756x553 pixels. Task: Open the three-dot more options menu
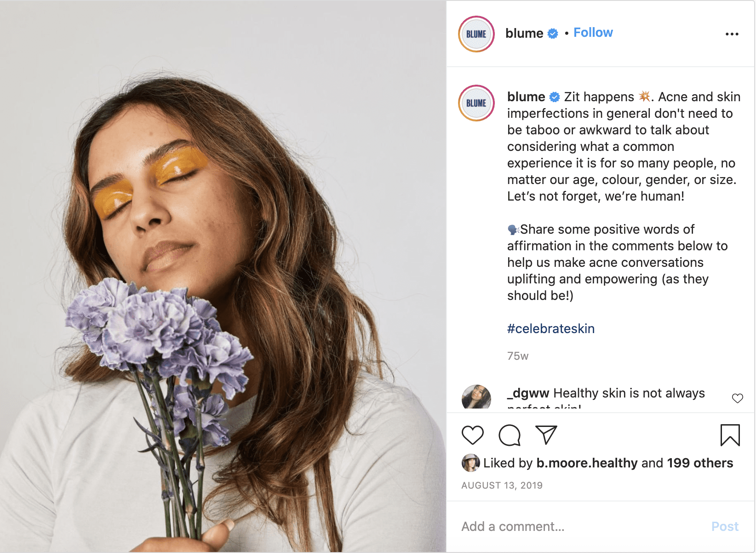click(732, 34)
